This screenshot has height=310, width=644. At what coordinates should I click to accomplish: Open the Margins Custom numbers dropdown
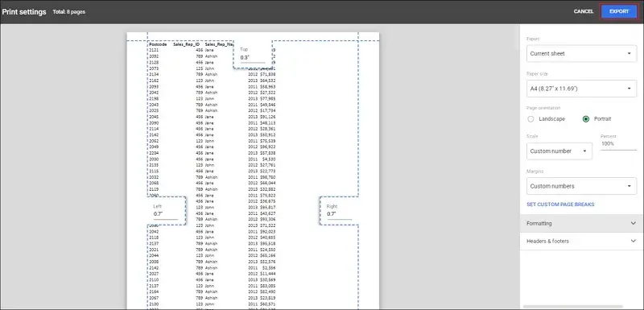pos(581,186)
